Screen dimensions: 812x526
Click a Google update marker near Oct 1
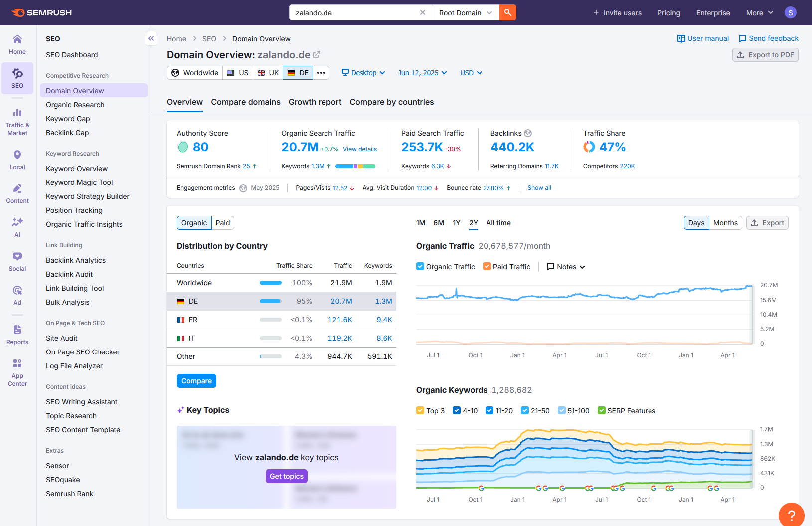[481, 488]
